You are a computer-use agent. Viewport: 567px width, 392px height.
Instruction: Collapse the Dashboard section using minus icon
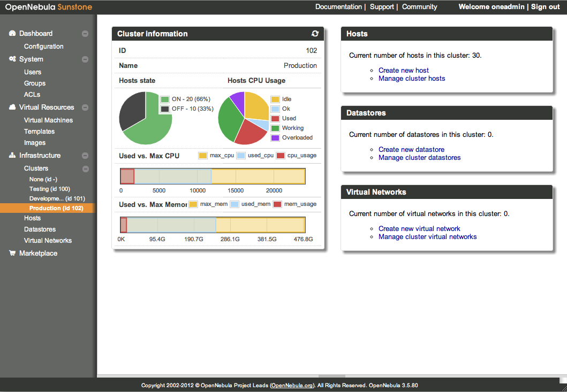85,34
